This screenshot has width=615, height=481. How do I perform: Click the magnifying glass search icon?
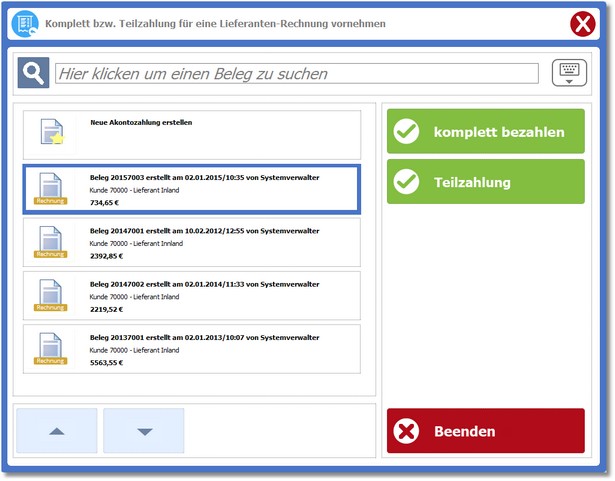(x=33, y=73)
